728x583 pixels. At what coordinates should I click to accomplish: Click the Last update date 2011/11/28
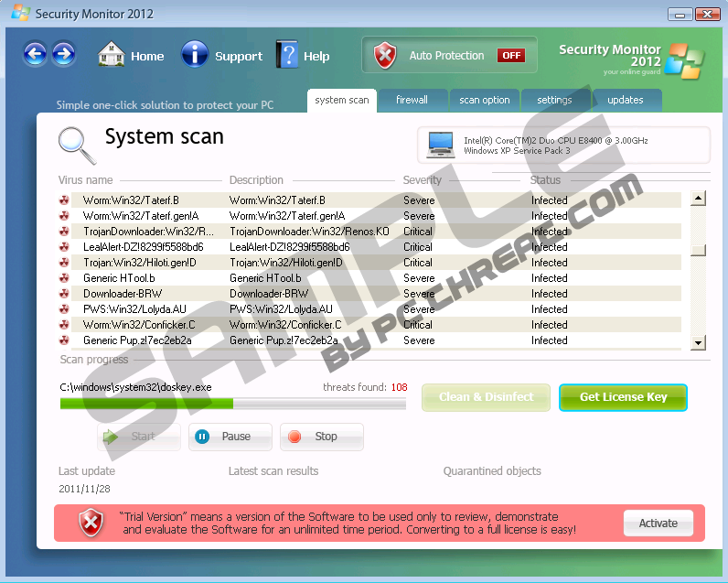click(x=84, y=489)
